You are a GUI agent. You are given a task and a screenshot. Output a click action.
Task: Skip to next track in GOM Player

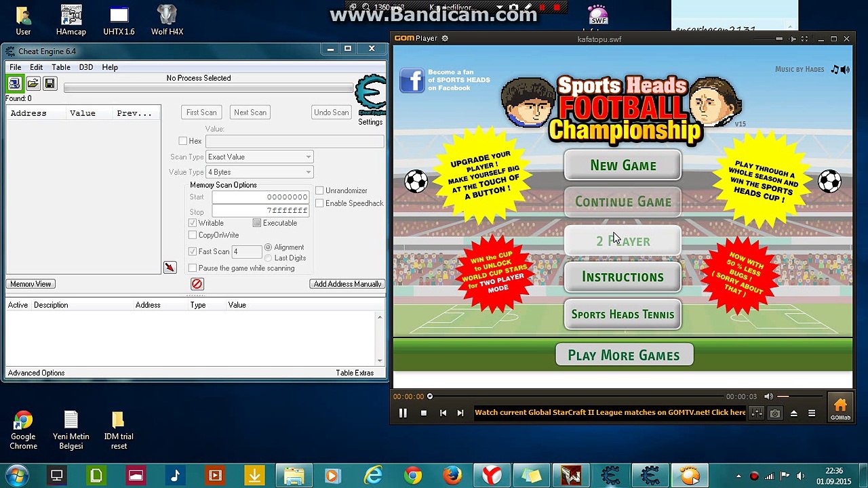pyautogui.click(x=460, y=413)
